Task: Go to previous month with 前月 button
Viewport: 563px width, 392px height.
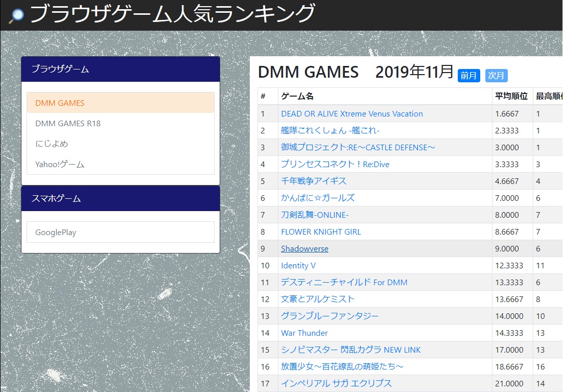Action: click(468, 76)
